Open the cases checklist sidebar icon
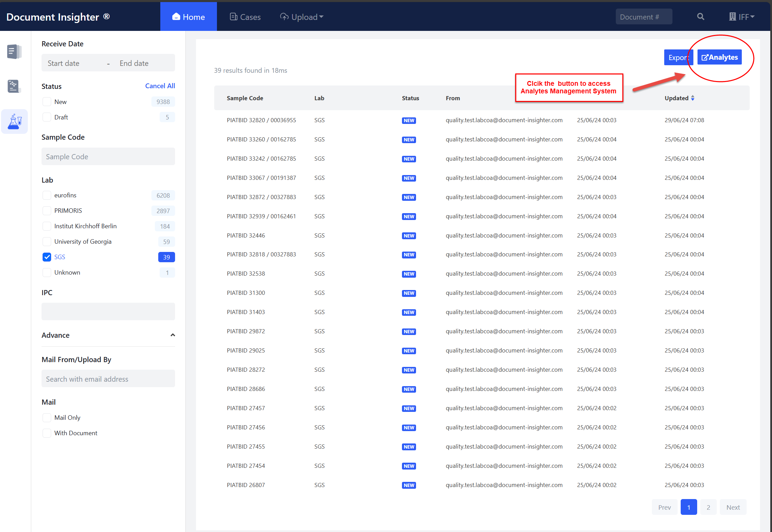Screen dimensions: 772x532 click(14, 86)
